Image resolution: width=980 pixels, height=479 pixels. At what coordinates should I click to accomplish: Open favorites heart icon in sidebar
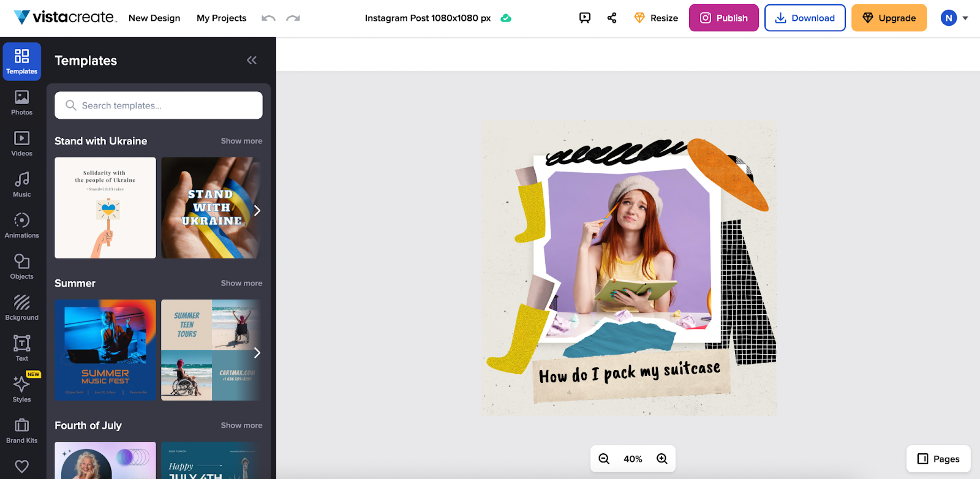(x=22, y=466)
